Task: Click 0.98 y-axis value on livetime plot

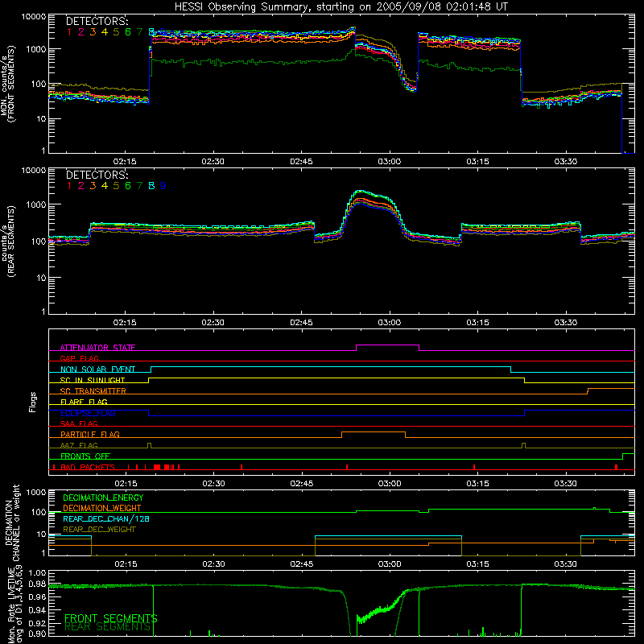Action: (x=37, y=584)
